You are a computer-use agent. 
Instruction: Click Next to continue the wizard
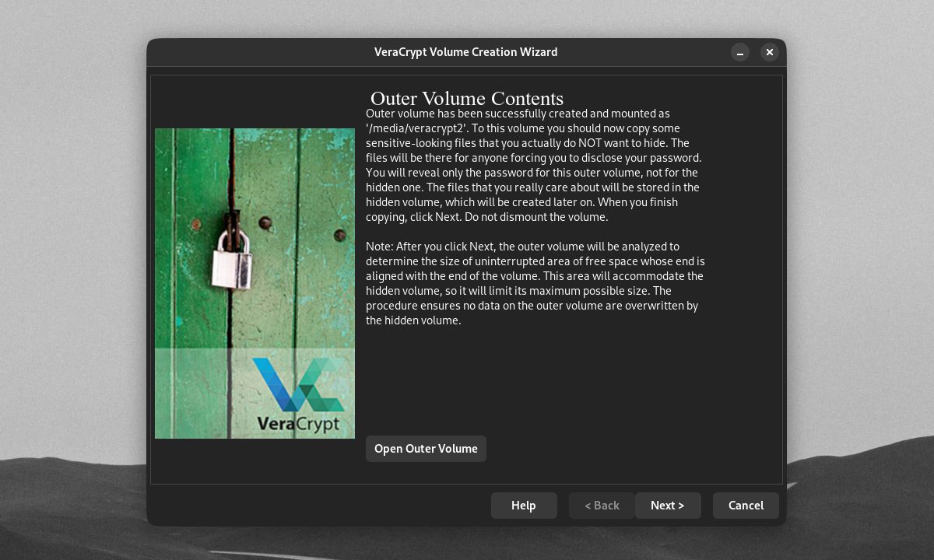668,506
